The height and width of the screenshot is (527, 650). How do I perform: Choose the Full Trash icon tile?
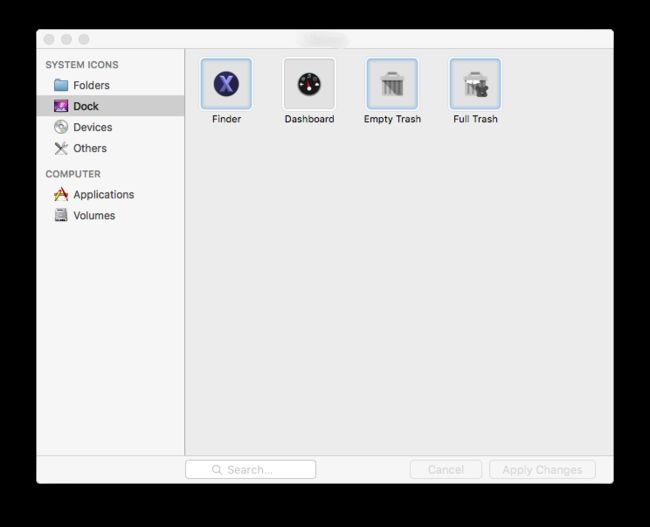click(475, 84)
